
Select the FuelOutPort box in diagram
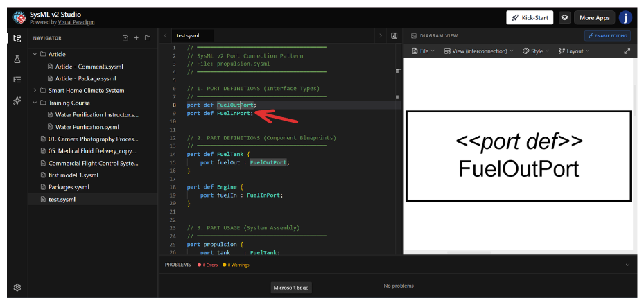click(x=519, y=156)
